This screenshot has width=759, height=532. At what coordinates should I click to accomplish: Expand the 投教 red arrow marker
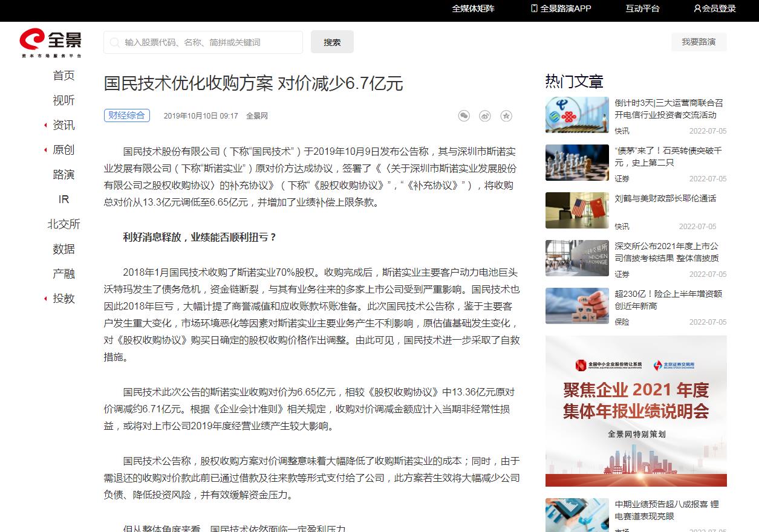tap(45, 299)
